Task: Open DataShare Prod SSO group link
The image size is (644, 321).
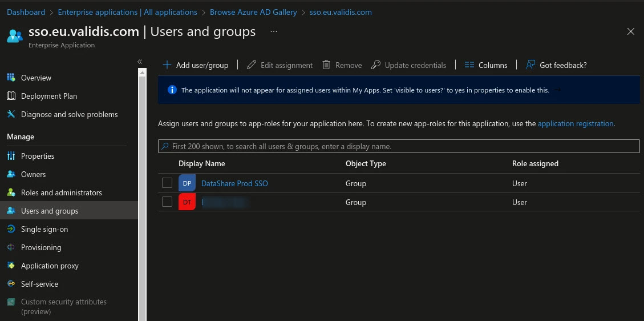Action: pyautogui.click(x=234, y=183)
